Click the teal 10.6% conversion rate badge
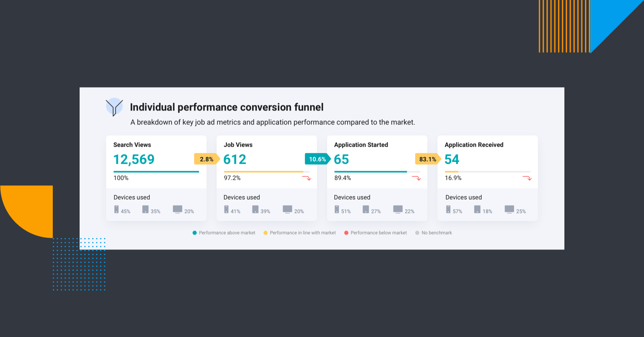This screenshot has width=644, height=337. click(317, 159)
